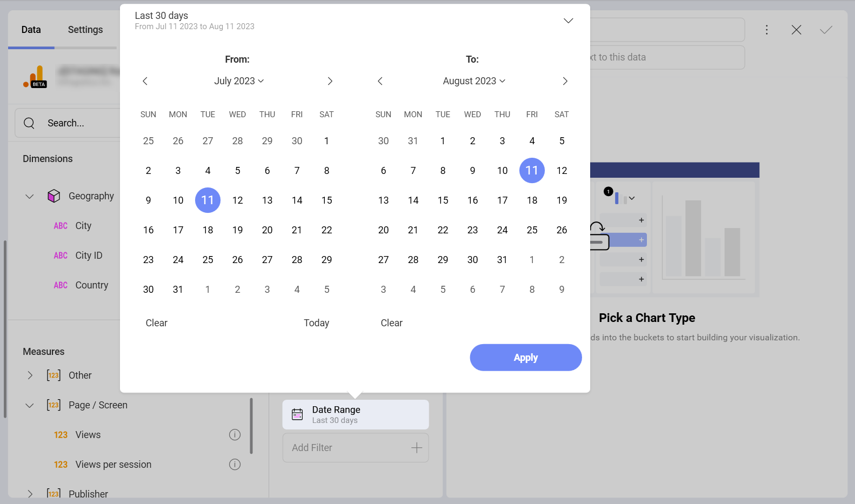Select August 25 in To calendar
The width and height of the screenshot is (855, 504).
point(532,230)
